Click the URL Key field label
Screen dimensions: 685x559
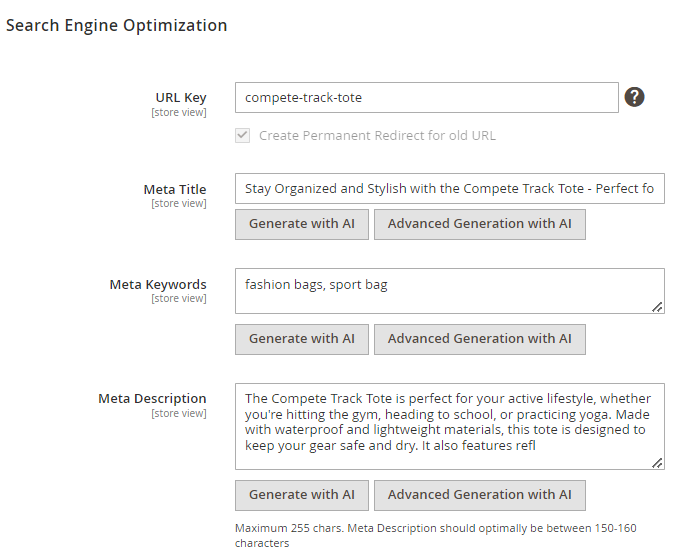pos(181,97)
